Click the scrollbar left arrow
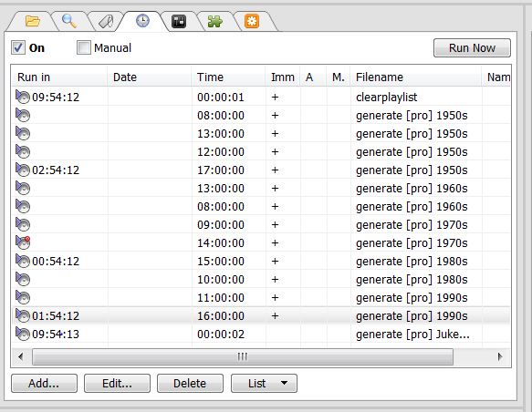 click(21, 356)
